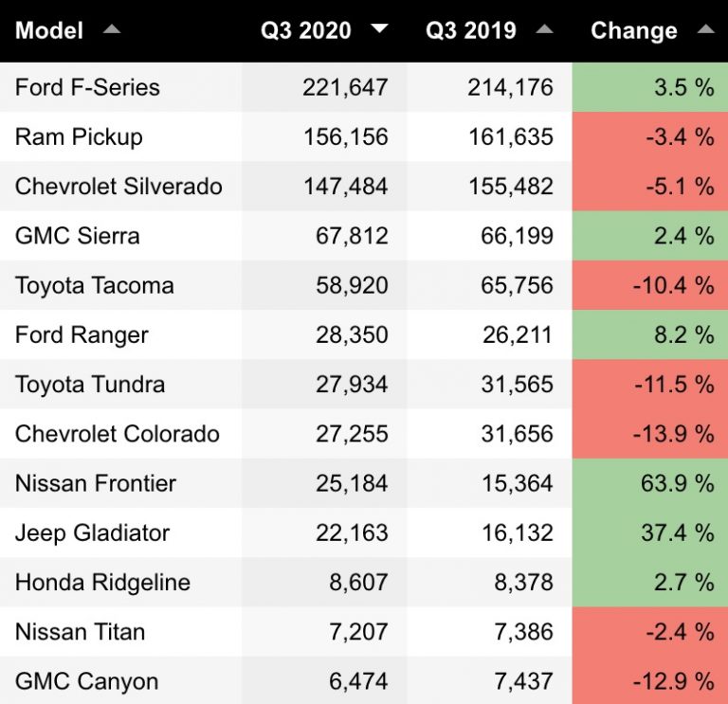Click the Jeep Gladiator row label
Viewport: 728px width, 704px height.
click(x=92, y=533)
